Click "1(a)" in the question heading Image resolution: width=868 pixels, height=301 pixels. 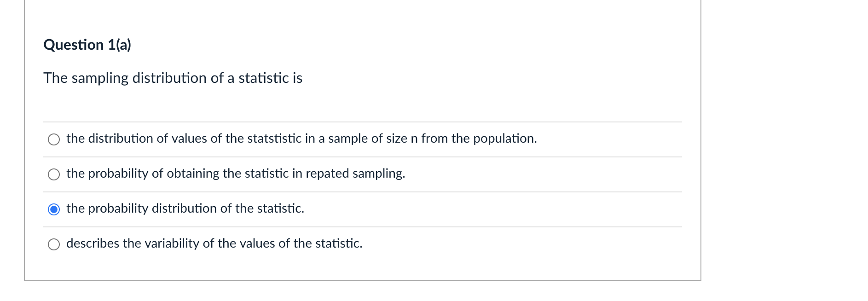(119, 45)
